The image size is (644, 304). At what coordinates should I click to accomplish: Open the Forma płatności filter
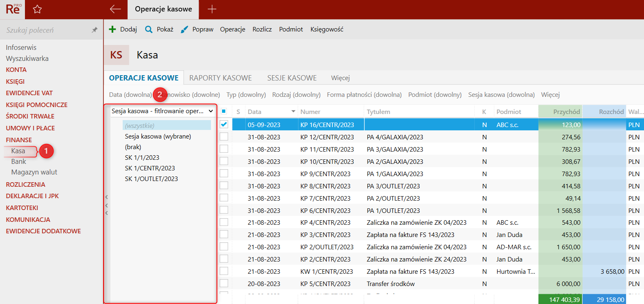click(364, 95)
